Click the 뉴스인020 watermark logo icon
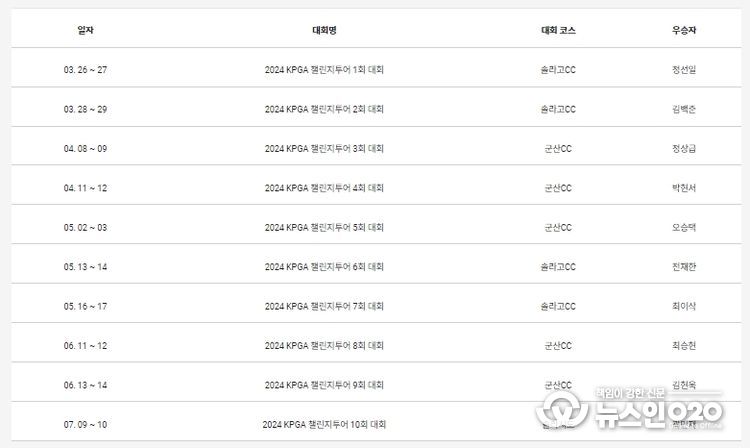 click(562, 410)
